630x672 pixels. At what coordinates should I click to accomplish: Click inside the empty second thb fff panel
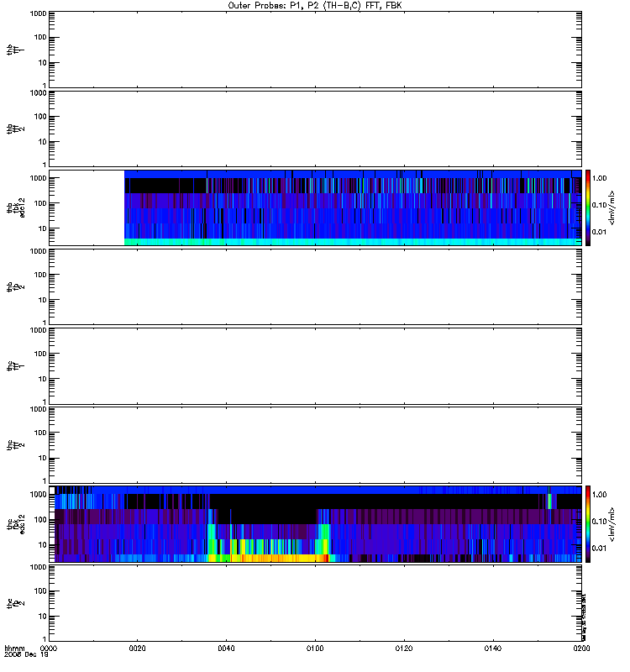(x=315, y=129)
